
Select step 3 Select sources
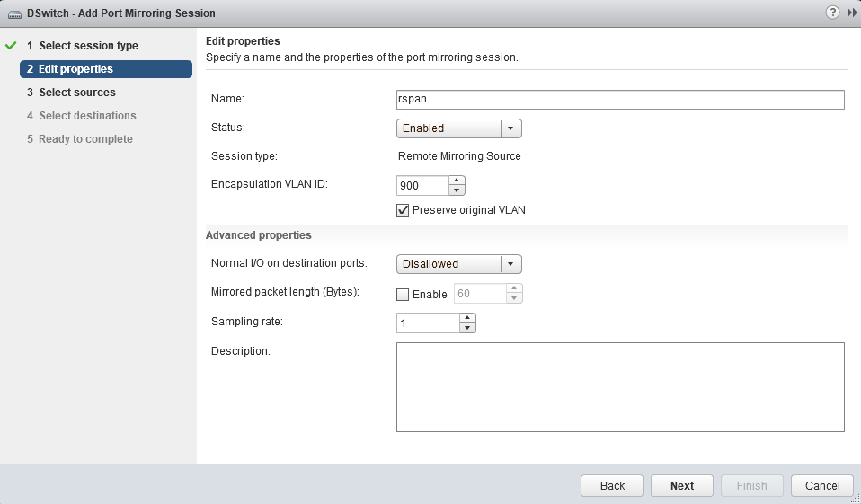(77, 93)
